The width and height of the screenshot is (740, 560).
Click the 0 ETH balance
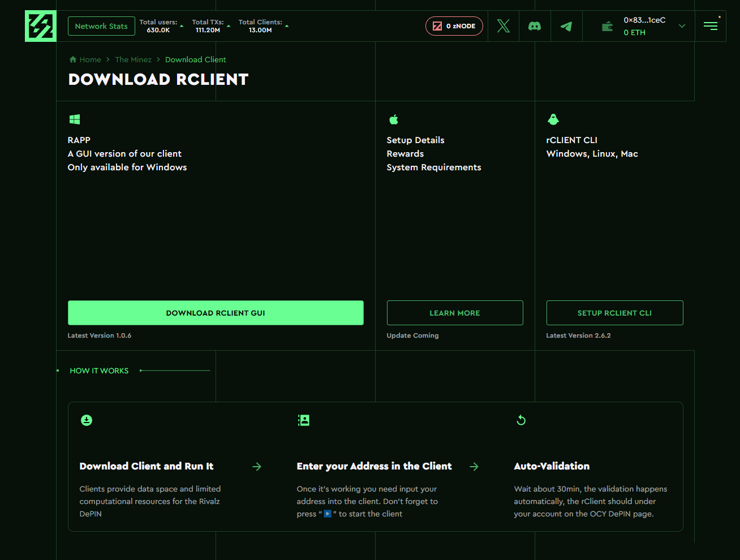tap(634, 33)
